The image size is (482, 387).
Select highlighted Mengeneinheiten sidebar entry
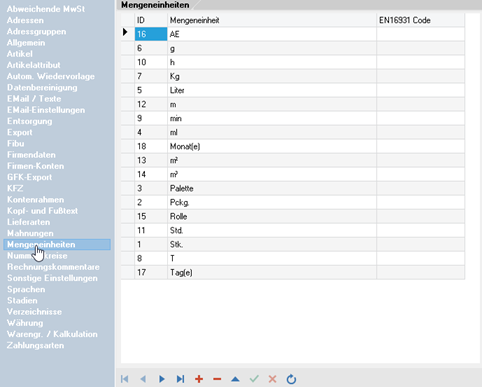pos(57,245)
